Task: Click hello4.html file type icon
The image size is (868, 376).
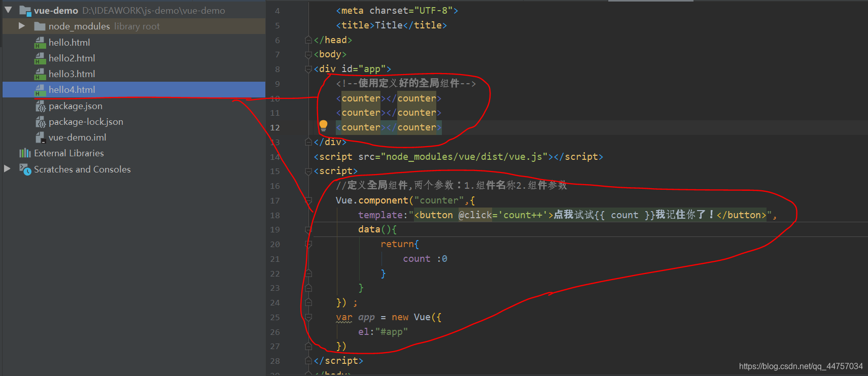Action: coord(40,90)
